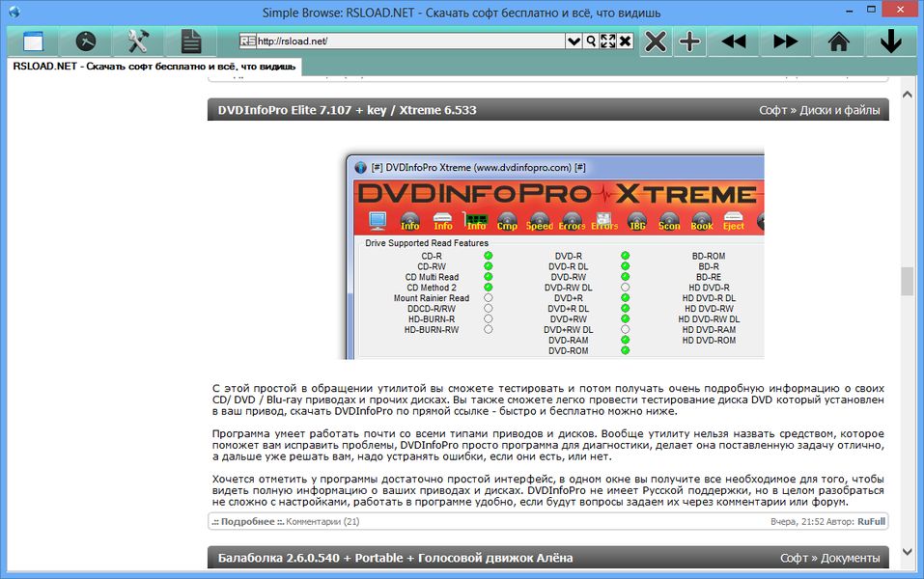Image resolution: width=924 pixels, height=579 pixels.
Task: Click the globe app icon in the title bar
Action: coord(14,12)
